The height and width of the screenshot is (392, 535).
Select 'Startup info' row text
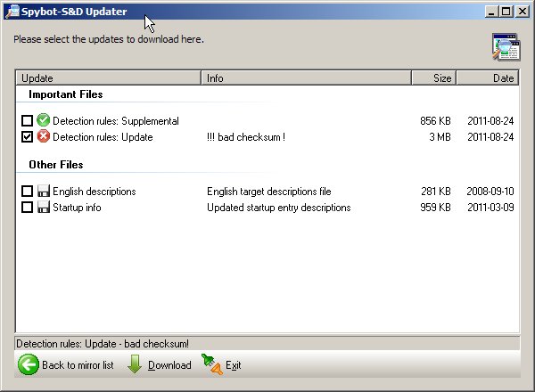(77, 208)
